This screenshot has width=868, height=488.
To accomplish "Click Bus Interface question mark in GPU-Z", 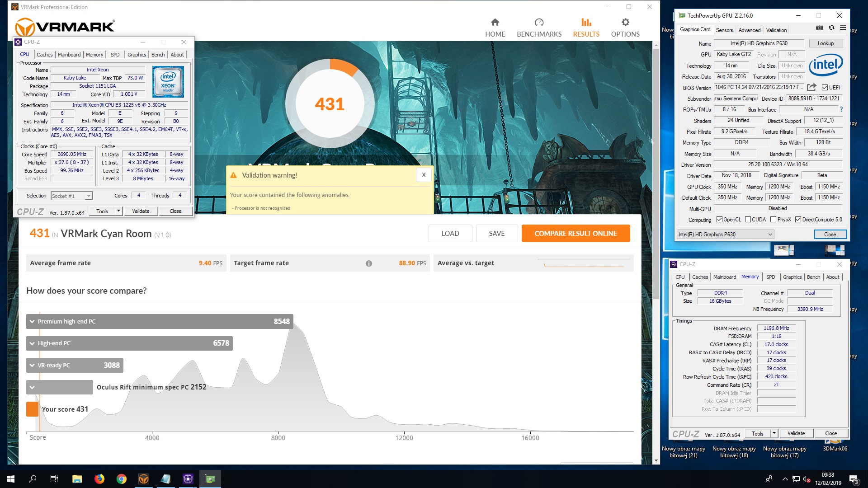I will [x=841, y=109].
